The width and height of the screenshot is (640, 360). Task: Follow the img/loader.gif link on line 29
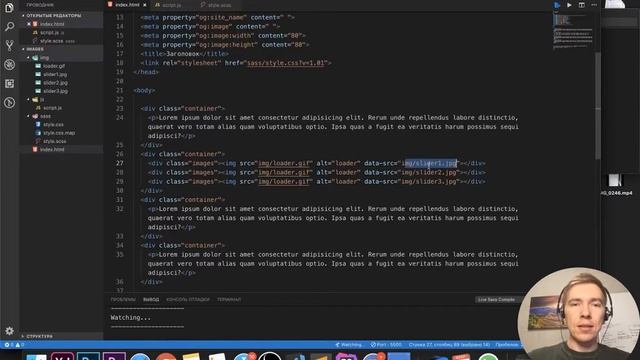coord(284,181)
